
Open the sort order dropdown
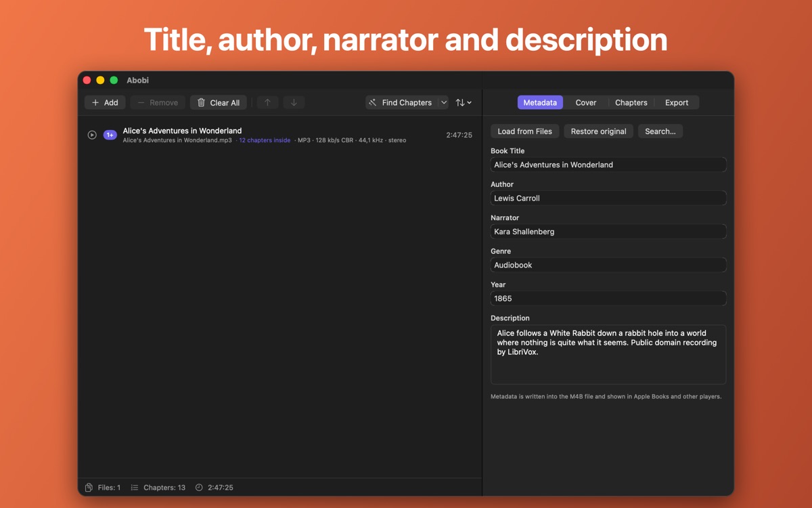click(464, 102)
